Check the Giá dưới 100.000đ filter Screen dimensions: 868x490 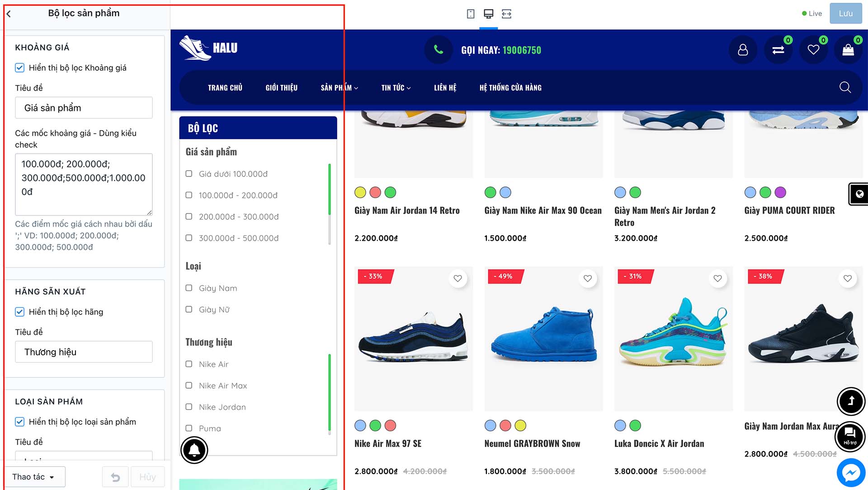189,174
